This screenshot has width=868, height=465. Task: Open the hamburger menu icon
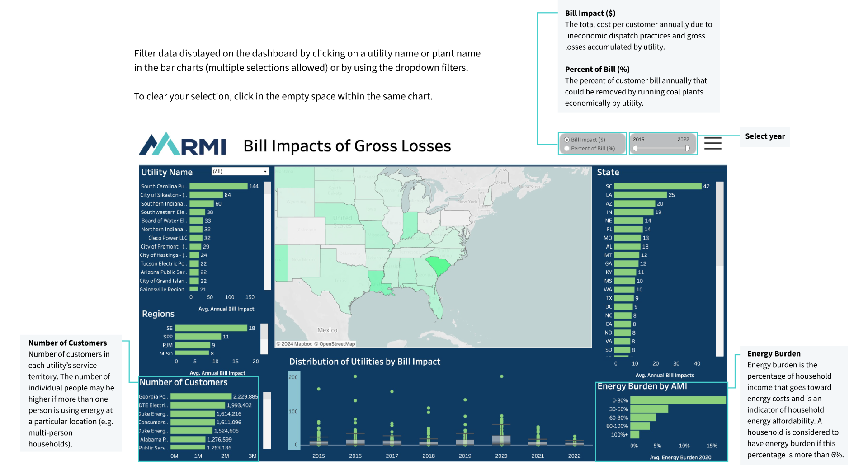pos(712,144)
